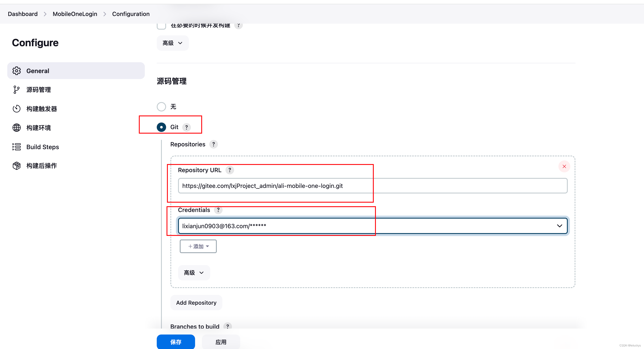Open the 添加 credentials dropdown button
The image size is (644, 349).
click(198, 247)
